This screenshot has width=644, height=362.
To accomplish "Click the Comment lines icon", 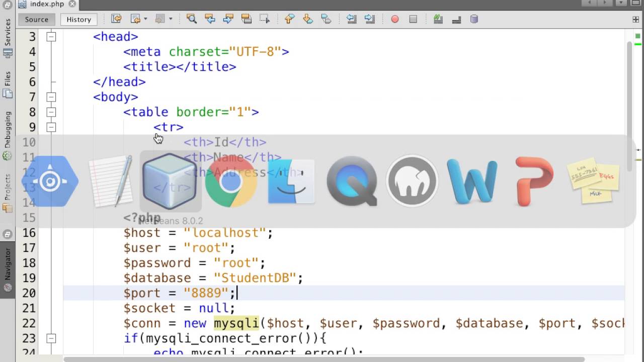I will (438, 19).
